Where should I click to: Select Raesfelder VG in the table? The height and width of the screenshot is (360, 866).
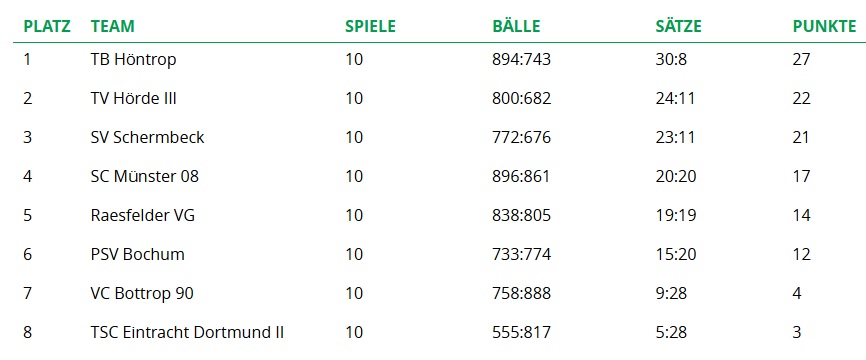click(x=142, y=215)
